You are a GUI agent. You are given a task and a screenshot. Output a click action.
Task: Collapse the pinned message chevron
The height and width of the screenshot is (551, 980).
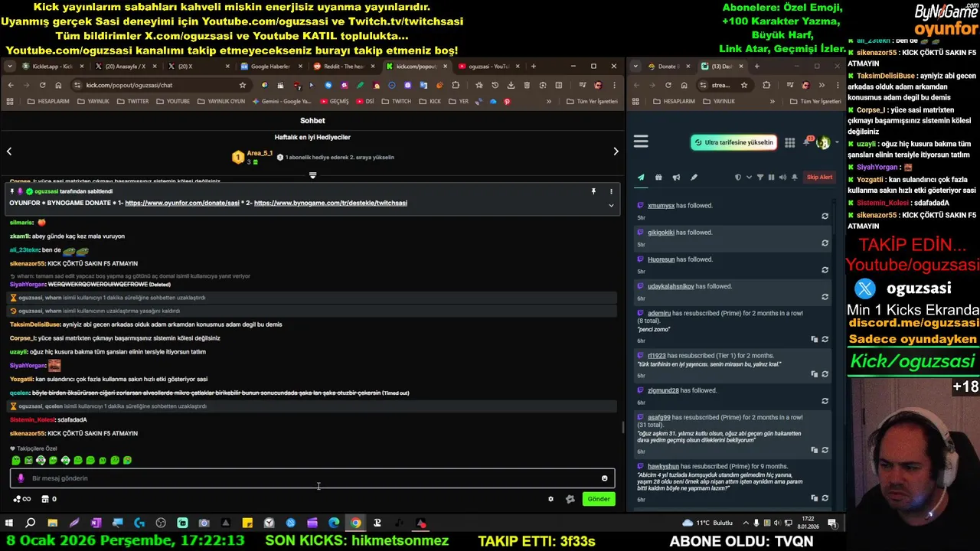611,205
